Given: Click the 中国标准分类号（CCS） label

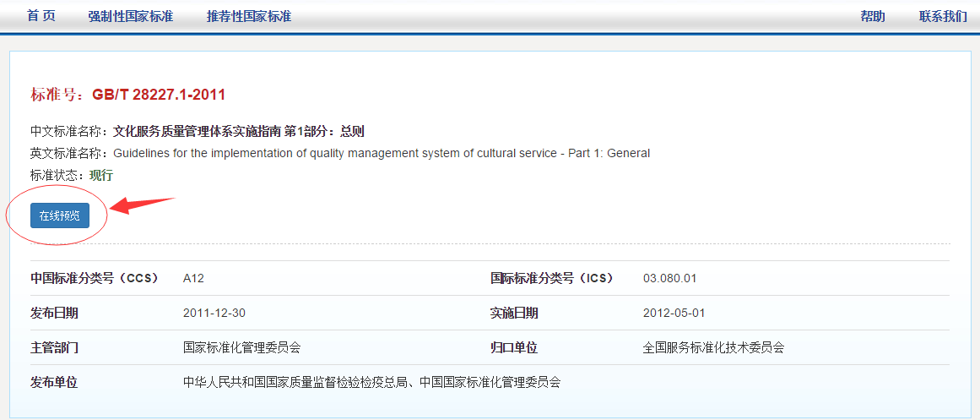Looking at the screenshot, I should pyautogui.click(x=95, y=278).
